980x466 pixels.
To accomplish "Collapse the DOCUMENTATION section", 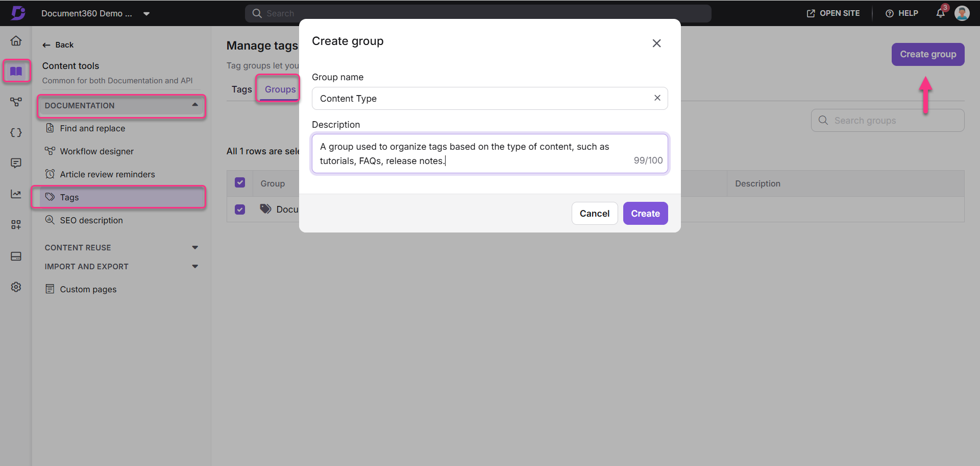I will click(195, 105).
